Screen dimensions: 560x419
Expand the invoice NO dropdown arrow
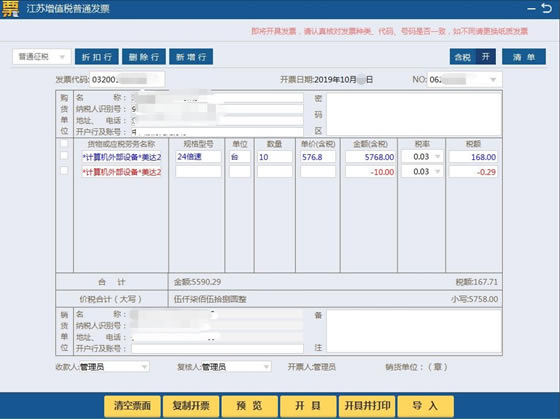(492, 80)
